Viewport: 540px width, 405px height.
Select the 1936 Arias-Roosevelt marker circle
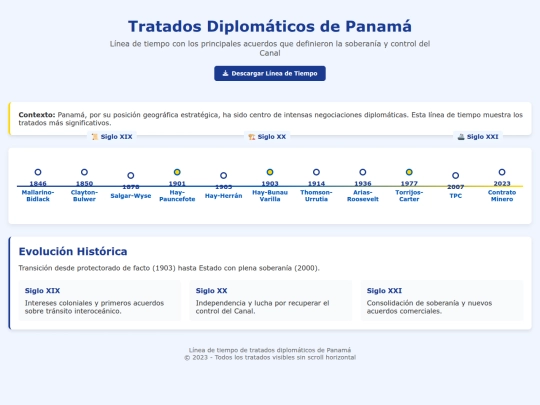point(363,172)
